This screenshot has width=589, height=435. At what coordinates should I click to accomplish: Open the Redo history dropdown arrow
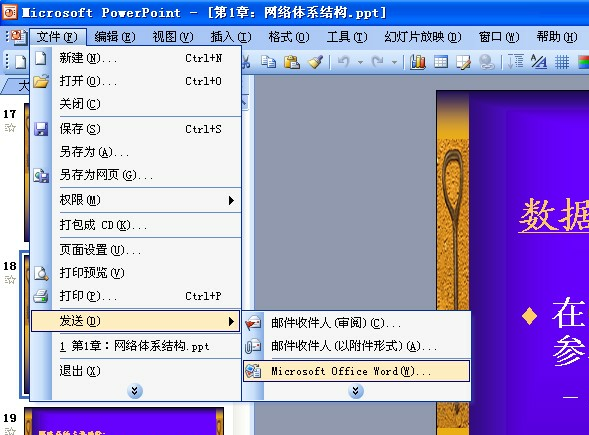tap(394, 62)
